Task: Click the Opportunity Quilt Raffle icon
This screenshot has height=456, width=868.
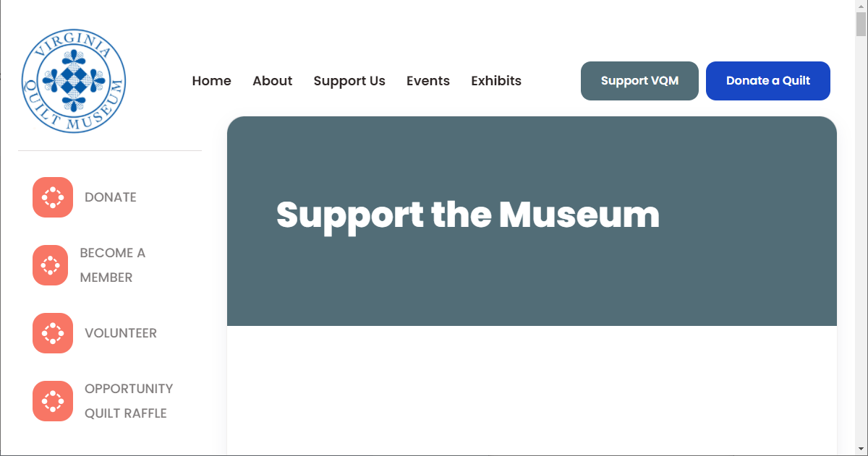Action: tap(53, 401)
